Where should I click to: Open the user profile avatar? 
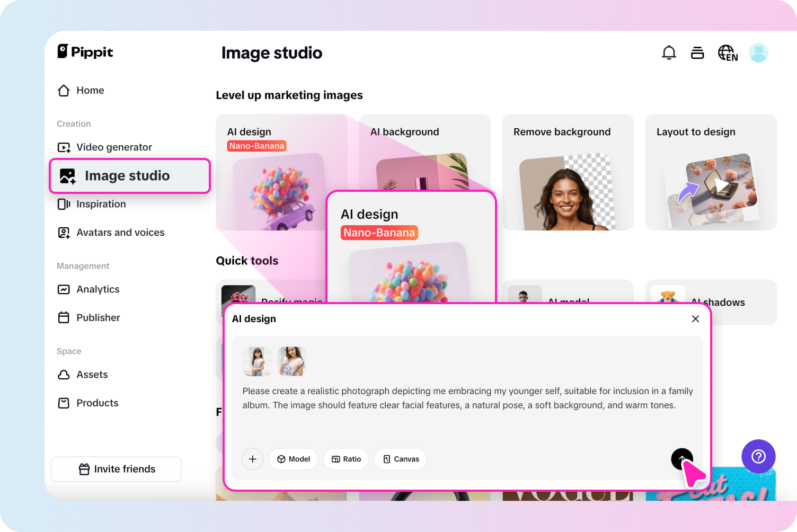pos(758,53)
